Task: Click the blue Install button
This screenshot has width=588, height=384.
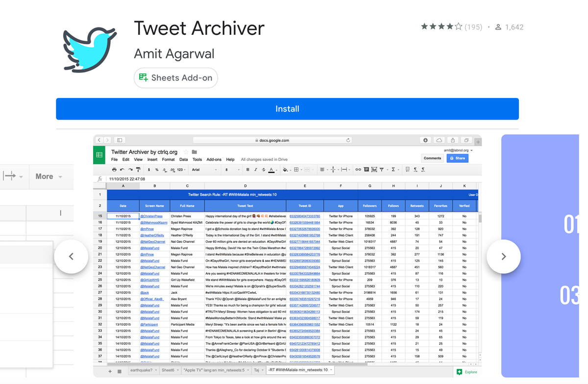Action: [287, 109]
